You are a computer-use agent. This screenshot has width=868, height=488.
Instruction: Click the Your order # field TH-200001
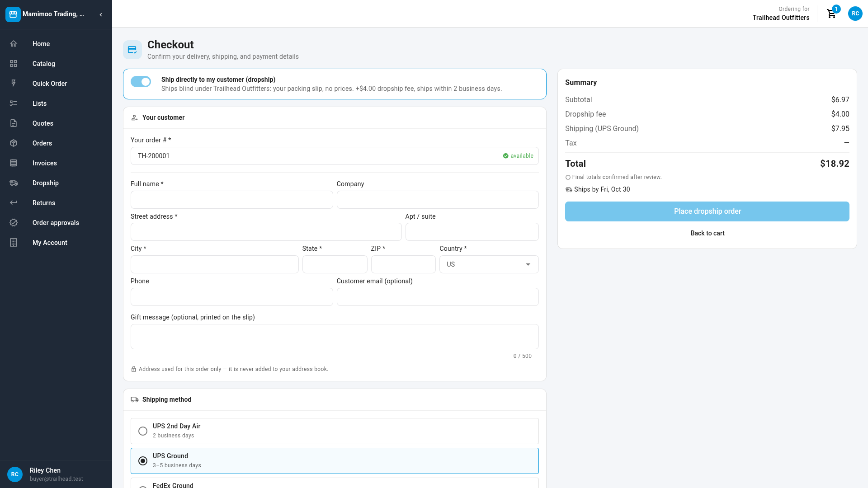(x=335, y=156)
